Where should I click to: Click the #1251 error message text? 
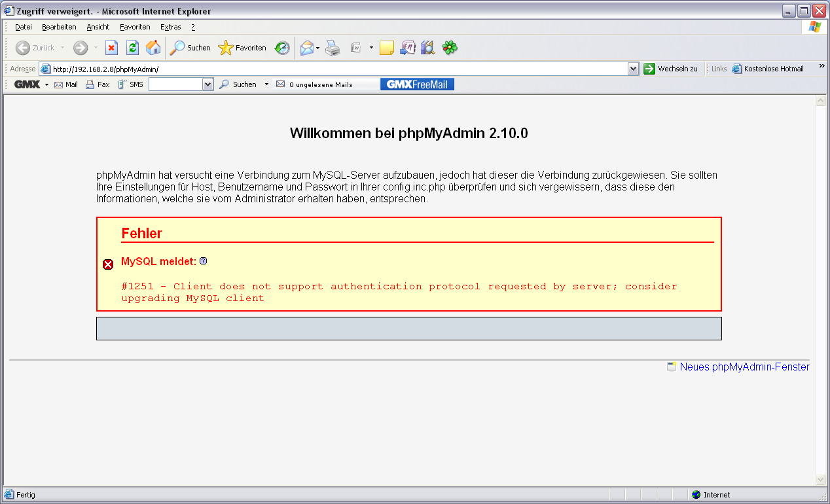[399, 292]
